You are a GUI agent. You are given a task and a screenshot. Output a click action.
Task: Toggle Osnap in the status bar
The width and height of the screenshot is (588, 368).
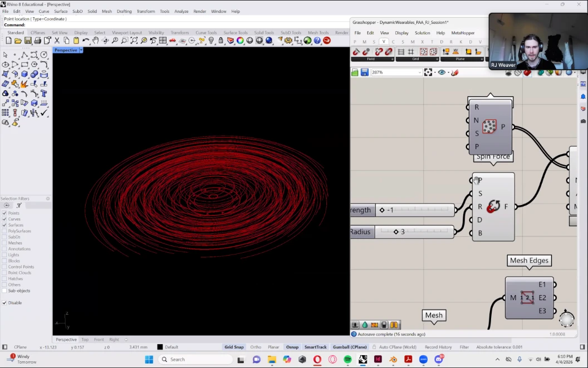(292, 347)
